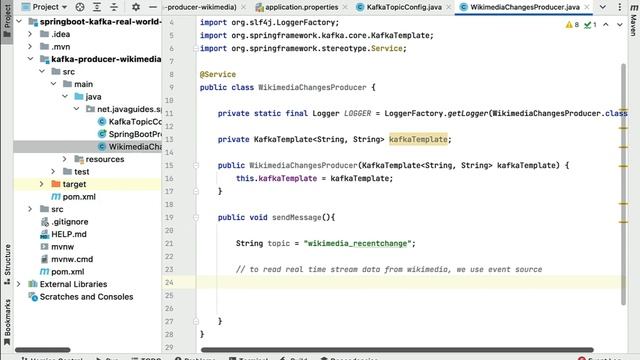640x360 pixels.
Task: Close the KafkaTopicConfig.java tab
Action: tap(449, 7)
